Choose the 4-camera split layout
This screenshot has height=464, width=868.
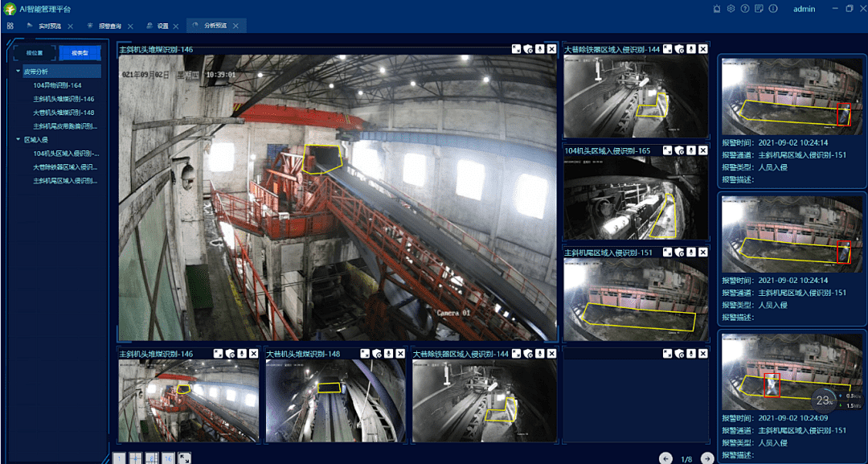click(x=135, y=458)
